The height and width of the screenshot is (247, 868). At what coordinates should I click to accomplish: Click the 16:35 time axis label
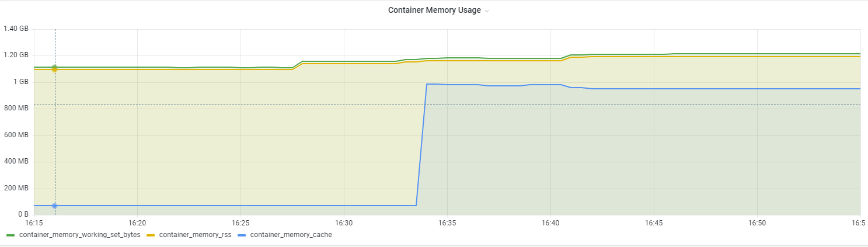(447, 224)
